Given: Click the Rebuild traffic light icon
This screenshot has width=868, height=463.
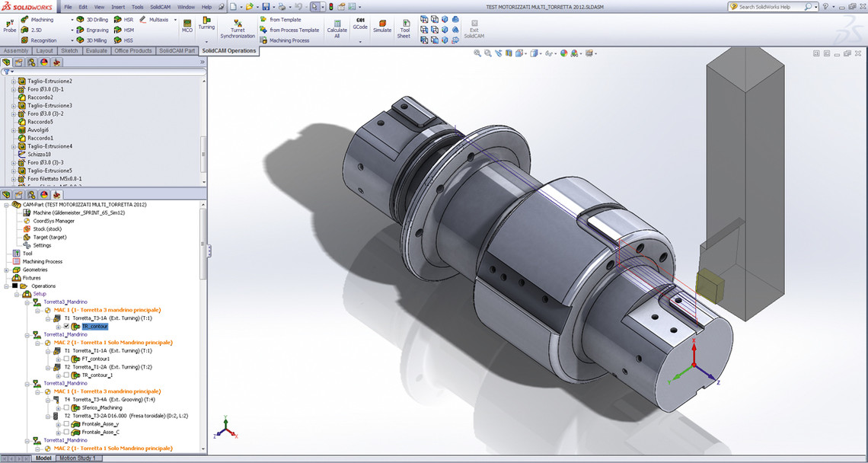Looking at the screenshot, I should coord(331,7).
